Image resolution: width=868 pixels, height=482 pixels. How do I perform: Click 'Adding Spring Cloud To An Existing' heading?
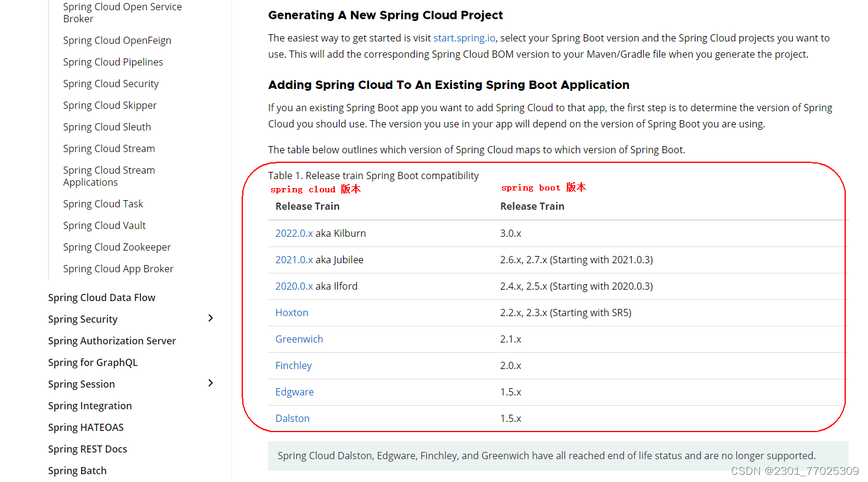(x=448, y=85)
